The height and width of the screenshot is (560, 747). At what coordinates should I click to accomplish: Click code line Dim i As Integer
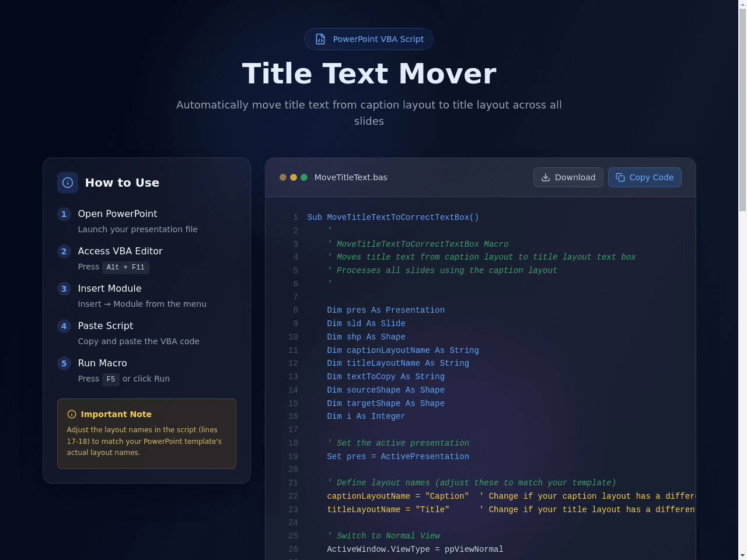pos(366,416)
